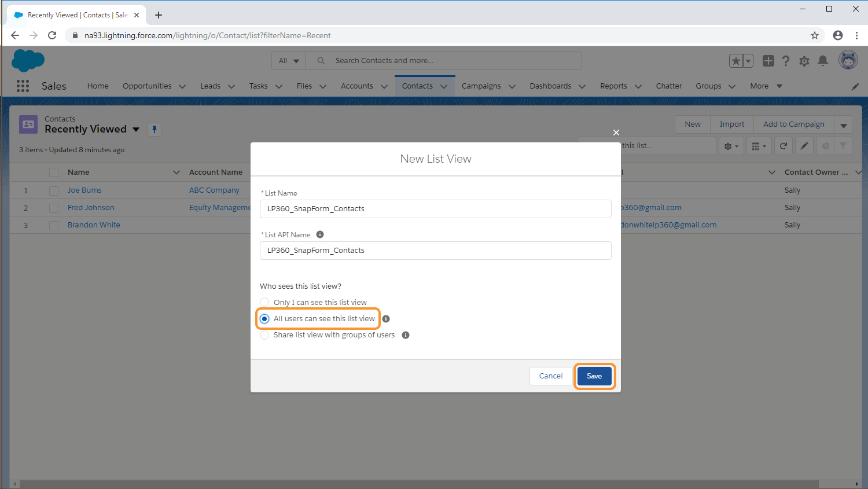The image size is (868, 489).
Task: Select All users can see this list view
Action: click(x=264, y=319)
